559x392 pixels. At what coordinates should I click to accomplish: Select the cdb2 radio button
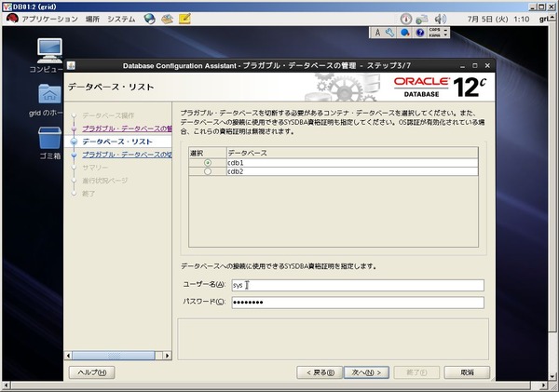coord(208,171)
